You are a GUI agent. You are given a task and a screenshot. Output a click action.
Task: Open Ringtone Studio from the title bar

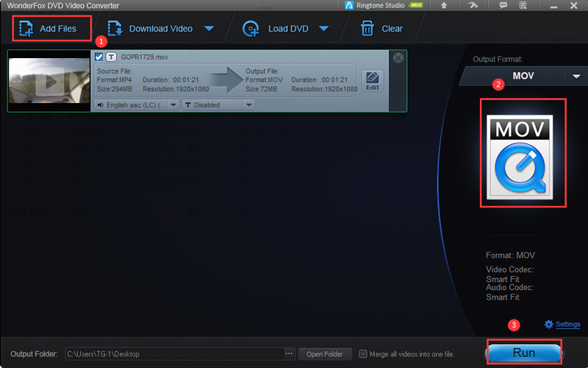click(379, 6)
